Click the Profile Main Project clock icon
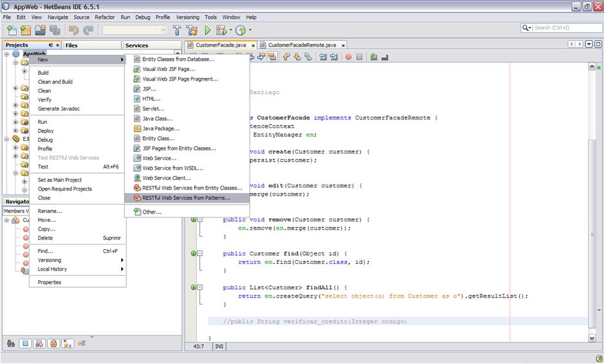Viewport: 604px width, 364px height. [241, 30]
